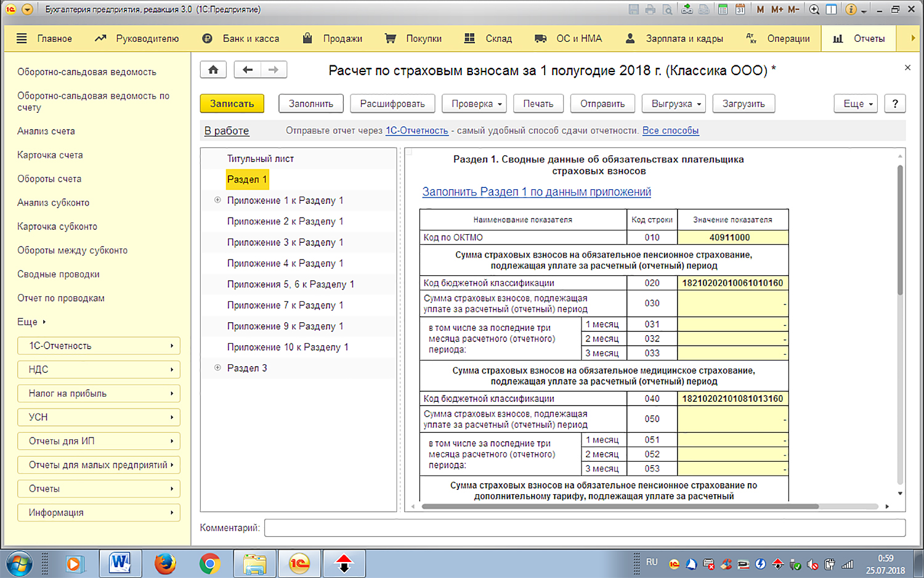924x578 pixels.
Task: Expand the Раздел 3 tree node
Action: [217, 368]
